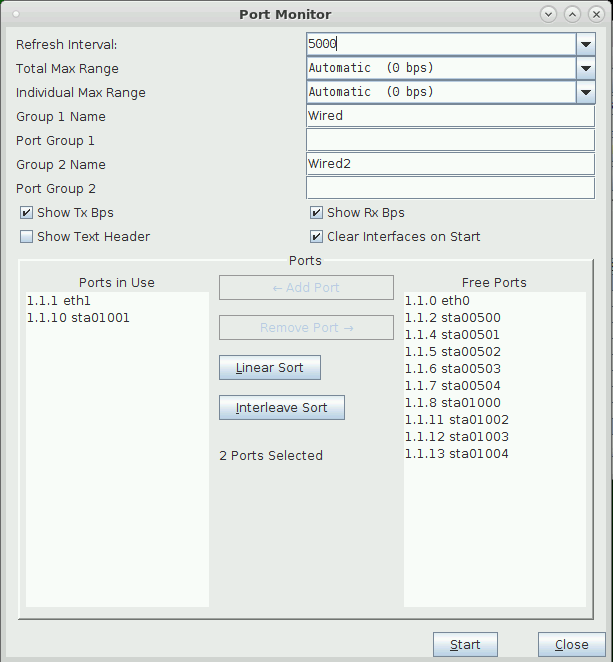Click the Start button
The width and height of the screenshot is (613, 662).
click(465, 645)
